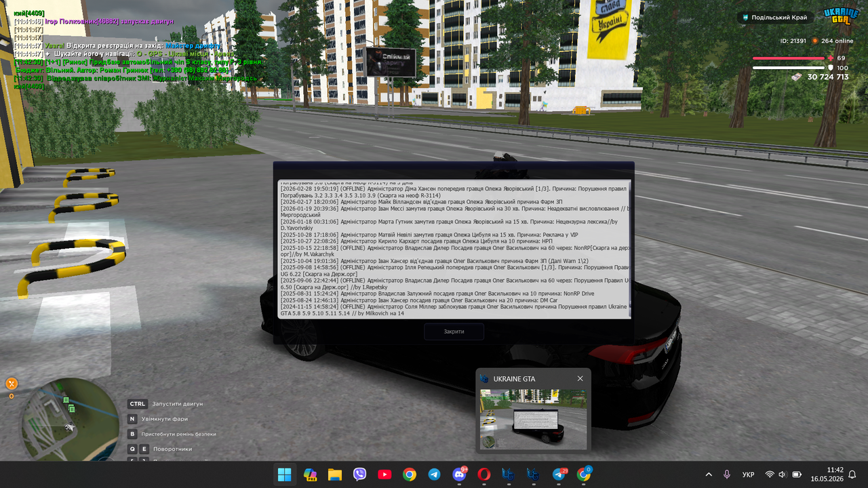Open Discord with 9+ notifications
868x488 pixels.
pos(459,474)
